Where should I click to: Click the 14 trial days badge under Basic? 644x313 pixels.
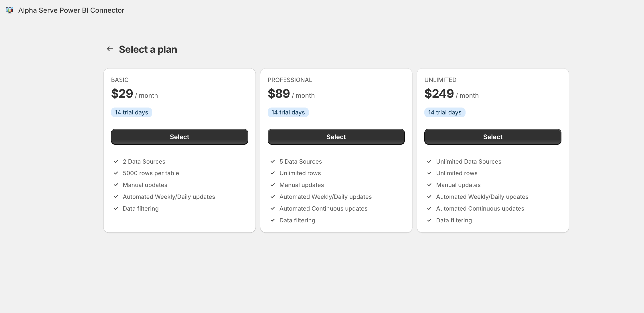click(131, 112)
